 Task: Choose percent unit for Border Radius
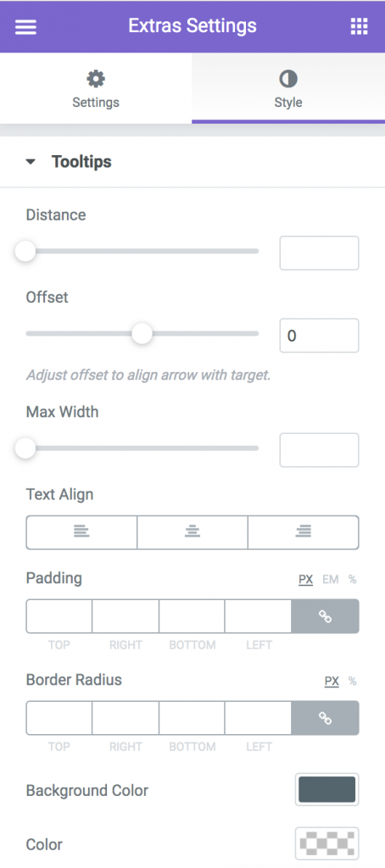[352, 682]
